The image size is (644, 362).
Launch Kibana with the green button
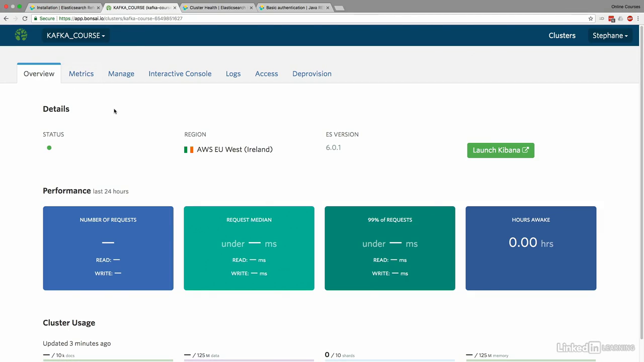501,150
